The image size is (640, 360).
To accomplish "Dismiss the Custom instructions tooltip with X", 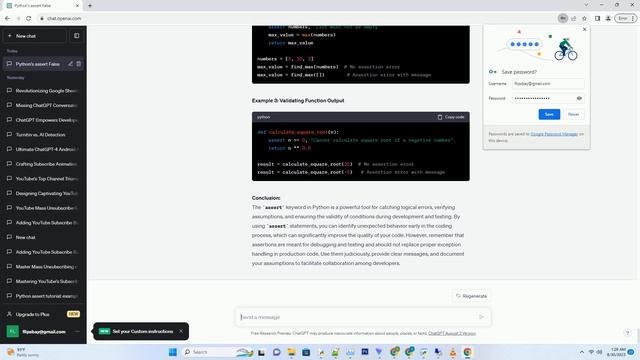I will [181, 331].
